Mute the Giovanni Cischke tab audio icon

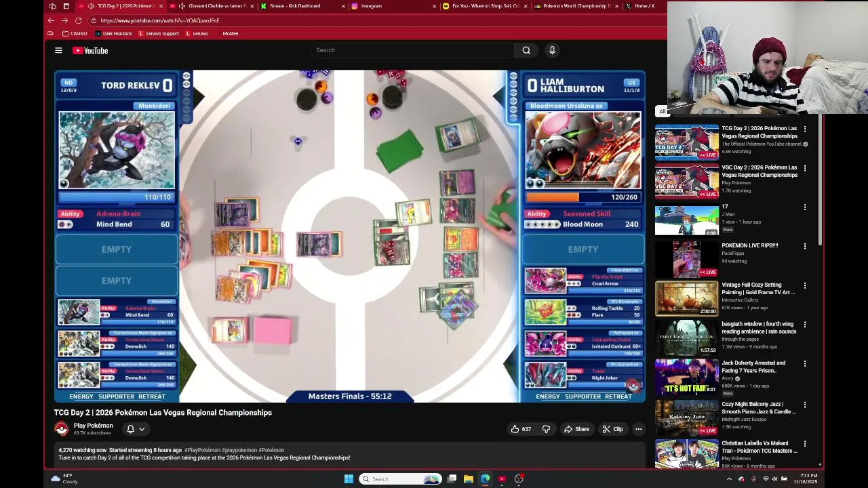[182, 6]
